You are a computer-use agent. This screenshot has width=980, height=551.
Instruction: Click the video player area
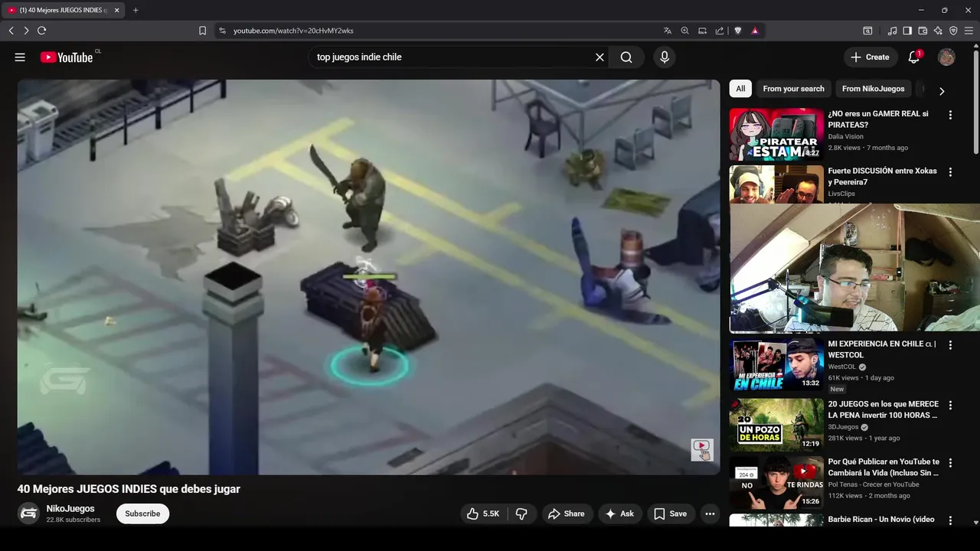coord(368,277)
